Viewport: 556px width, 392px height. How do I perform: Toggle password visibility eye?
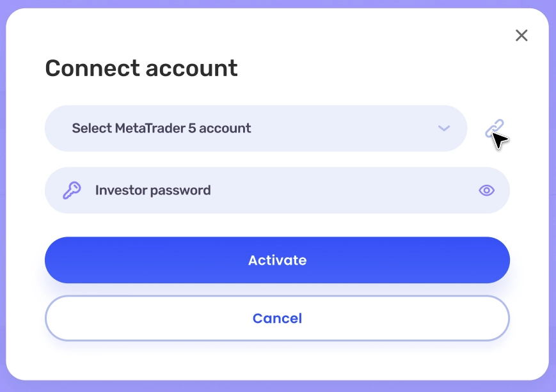point(487,190)
